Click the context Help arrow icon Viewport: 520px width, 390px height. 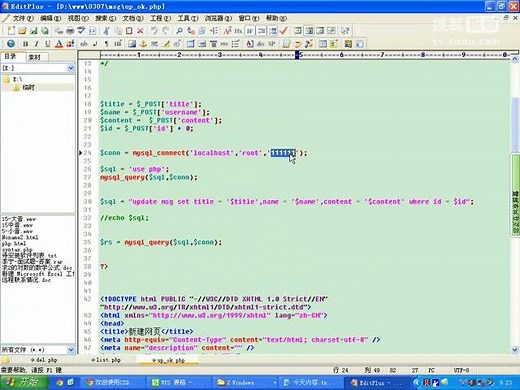345,31
